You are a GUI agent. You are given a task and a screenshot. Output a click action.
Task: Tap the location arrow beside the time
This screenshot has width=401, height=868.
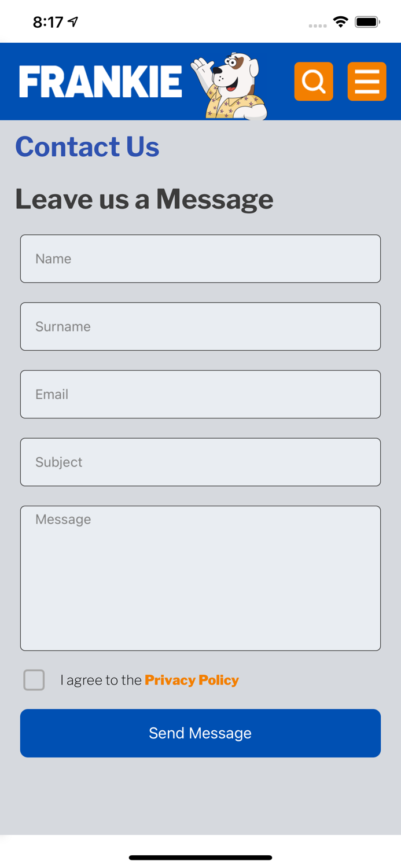tap(73, 22)
